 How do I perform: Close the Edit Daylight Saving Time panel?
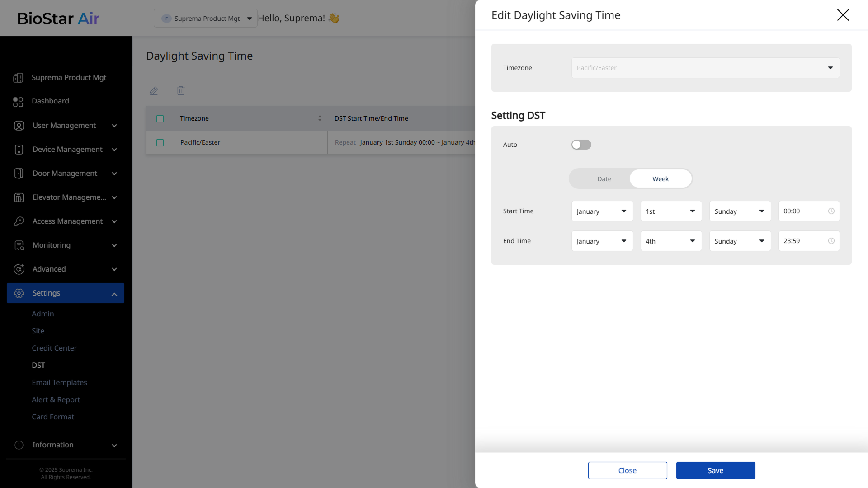point(843,15)
